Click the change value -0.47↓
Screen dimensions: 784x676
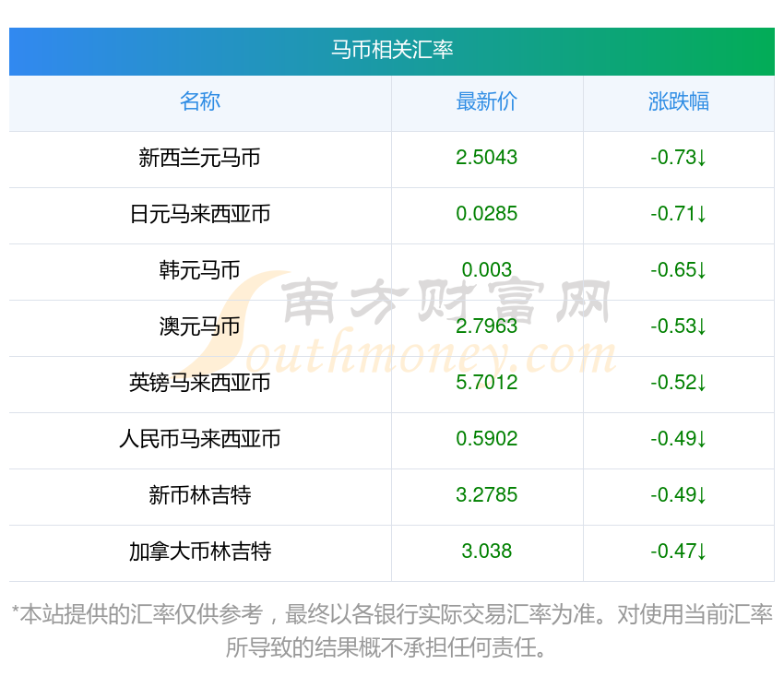point(679,551)
